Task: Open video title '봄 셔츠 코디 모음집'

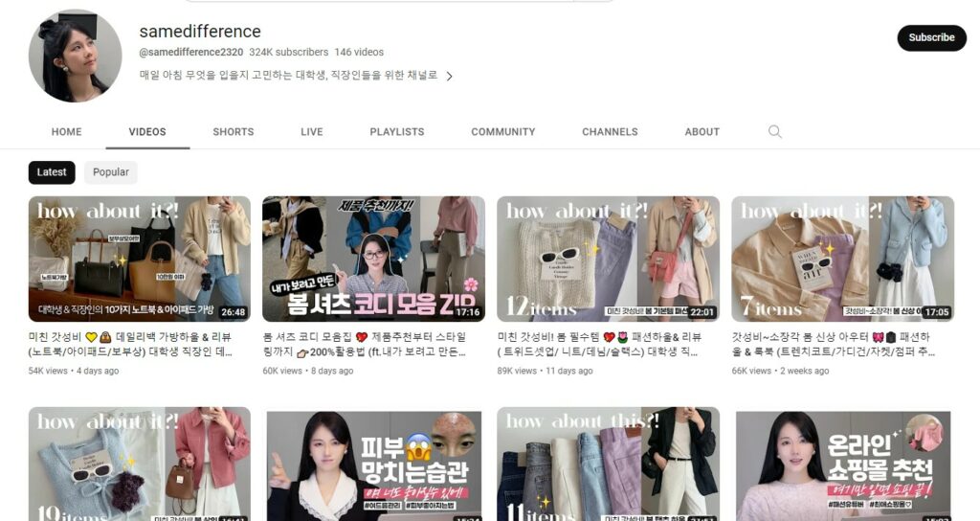Action: [x=365, y=344]
